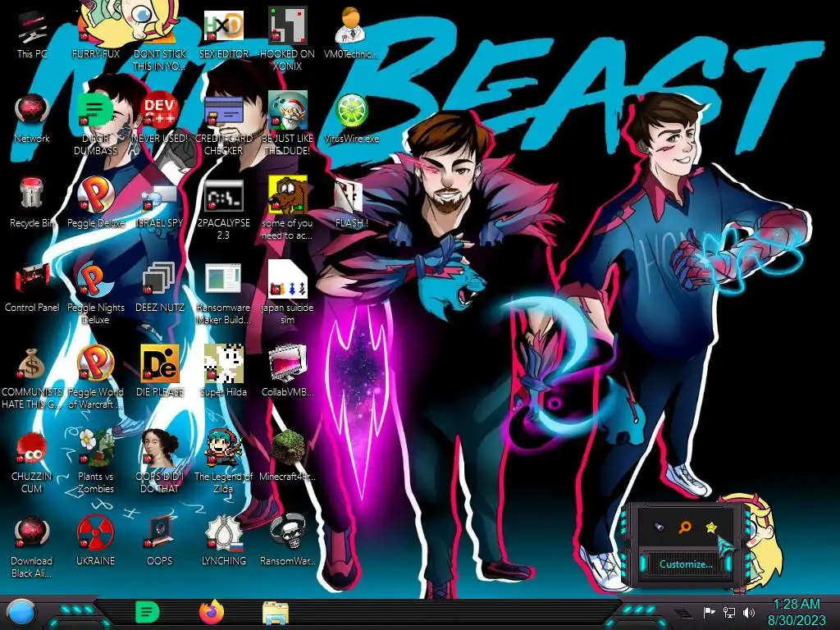The image size is (840, 630).
Task: Click the small gray device icon in tray popup
Action: pyautogui.click(x=660, y=527)
